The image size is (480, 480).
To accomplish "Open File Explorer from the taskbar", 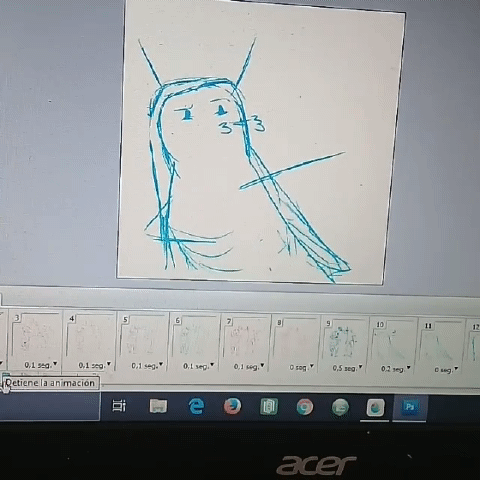I will 158,406.
